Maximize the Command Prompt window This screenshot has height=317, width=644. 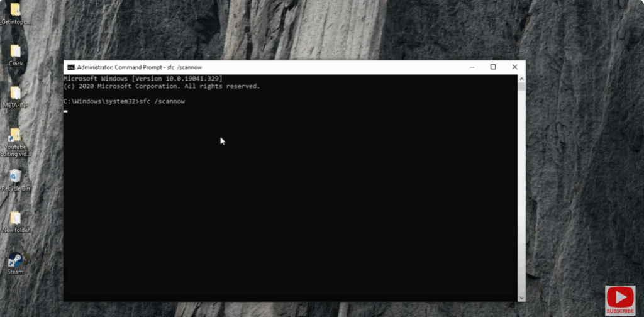pyautogui.click(x=493, y=67)
